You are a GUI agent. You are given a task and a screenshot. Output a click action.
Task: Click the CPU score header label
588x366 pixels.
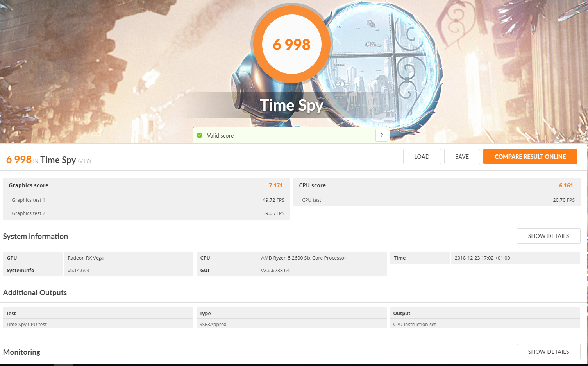[x=312, y=185]
